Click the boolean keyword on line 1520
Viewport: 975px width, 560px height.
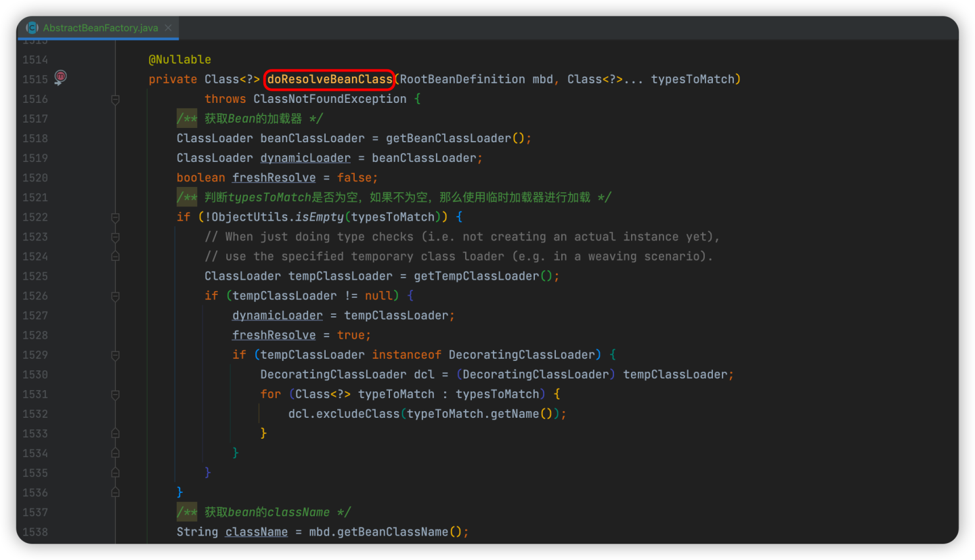pos(201,177)
